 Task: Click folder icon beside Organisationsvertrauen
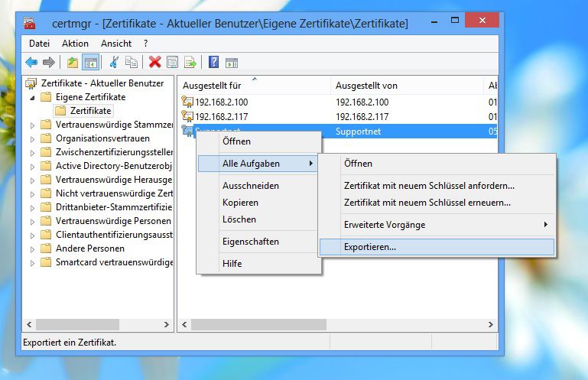coord(46,138)
